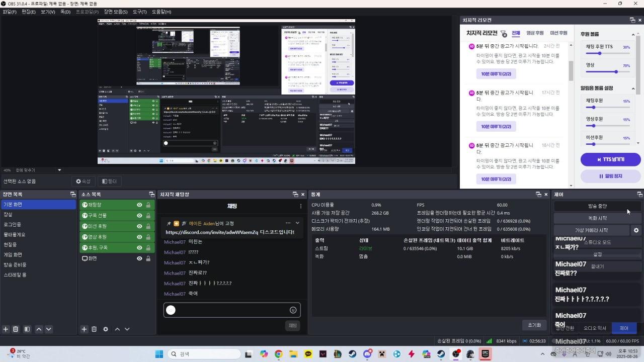Open preview zoom scale dropdown
The width and height of the screenshot is (644, 362).
(59, 170)
